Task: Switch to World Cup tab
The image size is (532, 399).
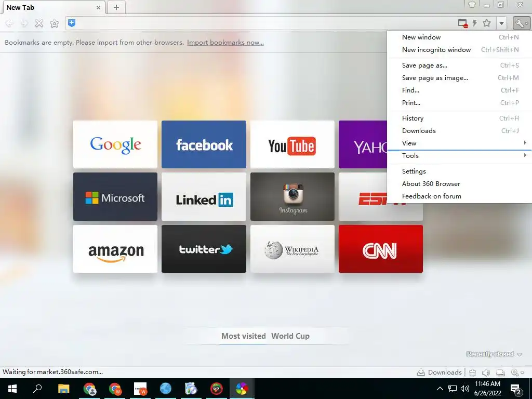Action: 290,336
